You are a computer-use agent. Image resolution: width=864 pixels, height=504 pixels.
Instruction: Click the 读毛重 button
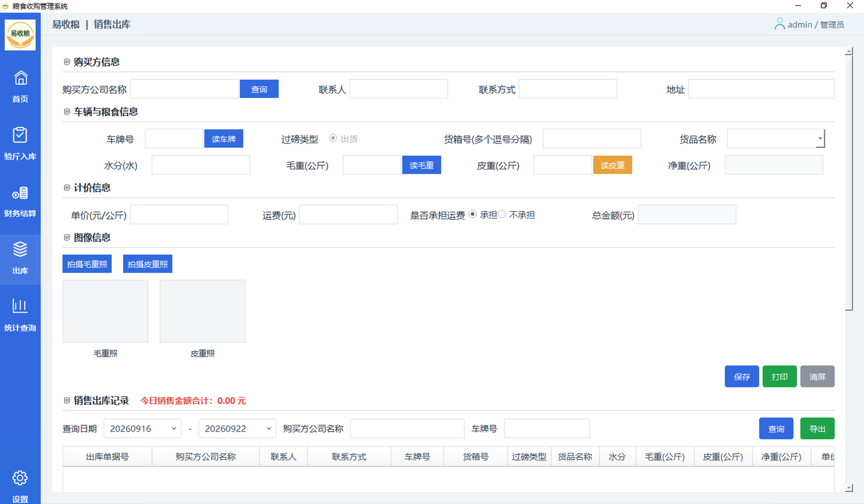[422, 165]
